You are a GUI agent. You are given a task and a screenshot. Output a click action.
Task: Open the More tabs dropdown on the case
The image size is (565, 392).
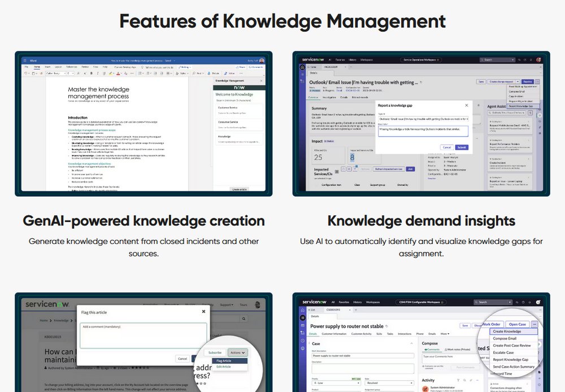[445, 334]
